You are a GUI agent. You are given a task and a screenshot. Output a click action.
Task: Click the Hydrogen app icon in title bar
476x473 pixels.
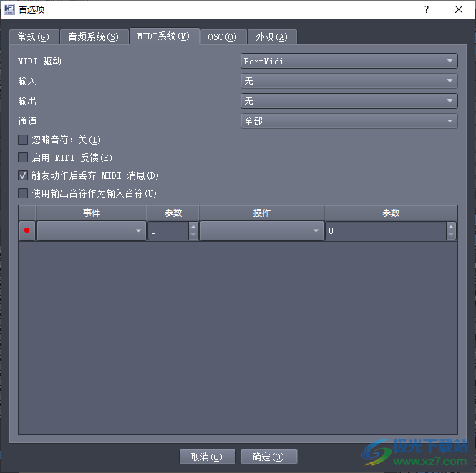[9, 9]
